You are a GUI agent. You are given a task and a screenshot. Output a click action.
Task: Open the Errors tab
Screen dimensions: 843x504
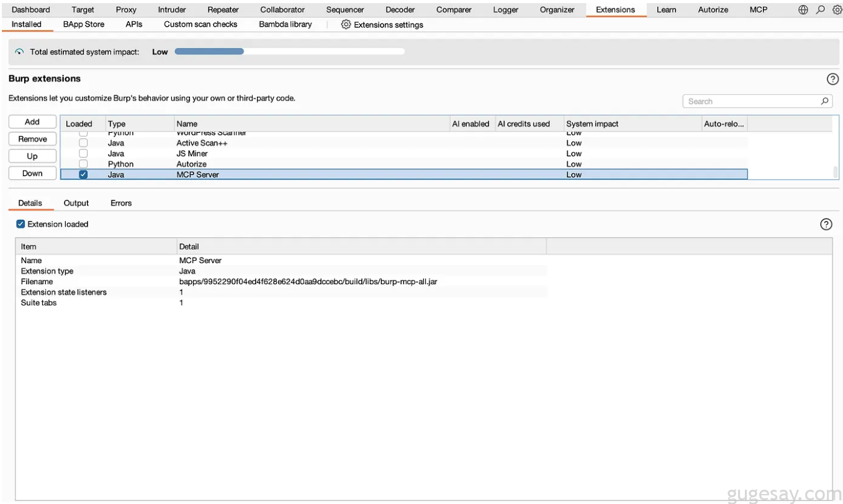(x=121, y=203)
